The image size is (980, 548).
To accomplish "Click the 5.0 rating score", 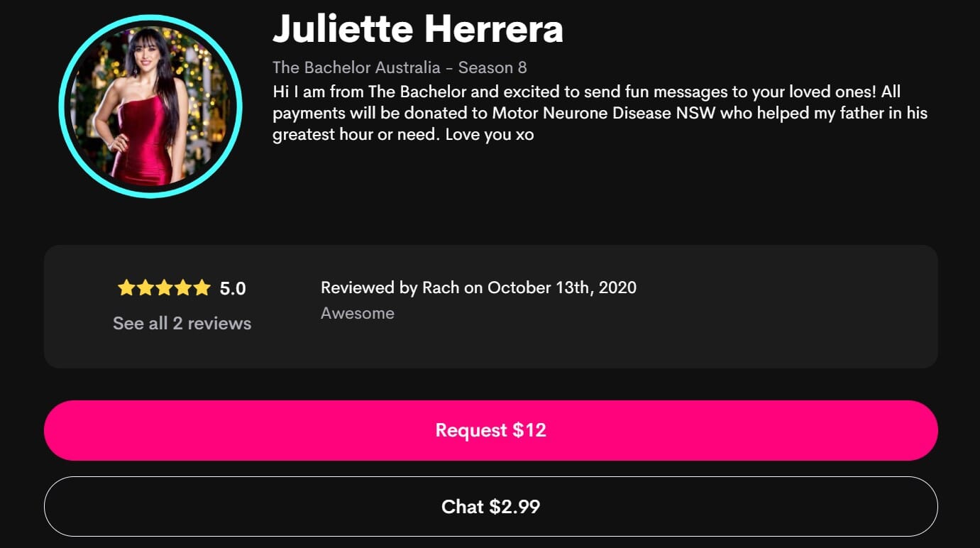I will coord(233,288).
